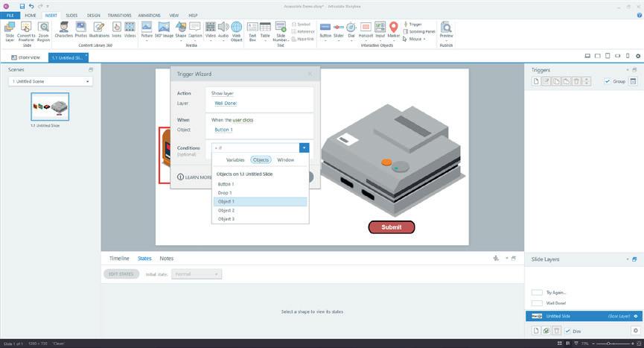Switch to the TRANSITIONS ribbon tab

click(x=120, y=15)
